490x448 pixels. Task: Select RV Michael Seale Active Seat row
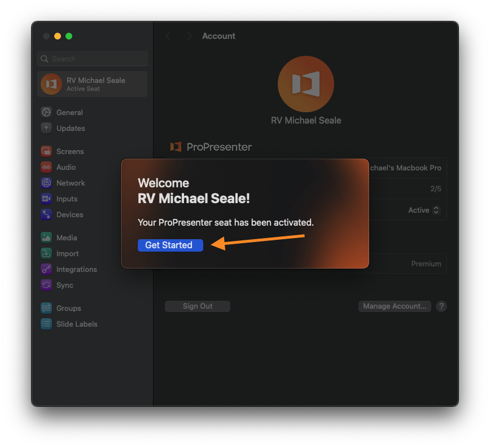[92, 84]
